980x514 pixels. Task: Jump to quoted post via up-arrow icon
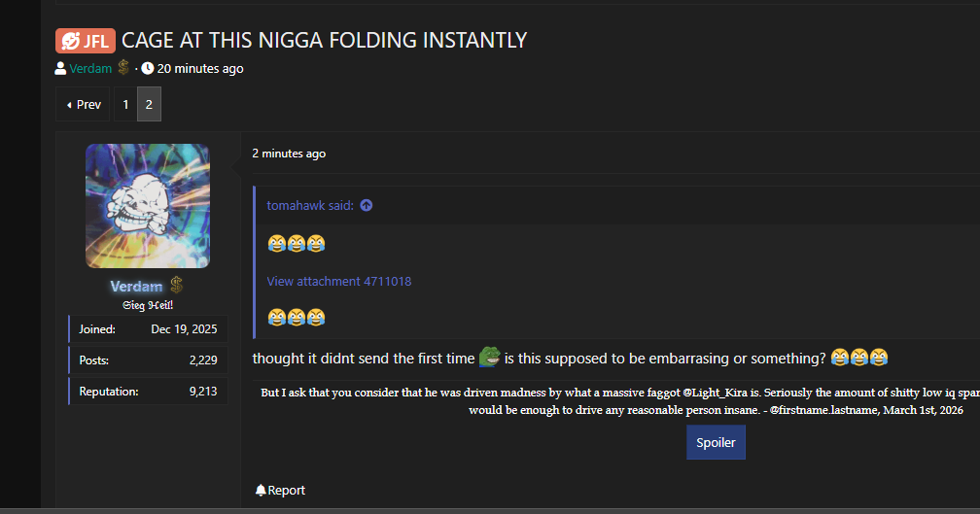[367, 205]
